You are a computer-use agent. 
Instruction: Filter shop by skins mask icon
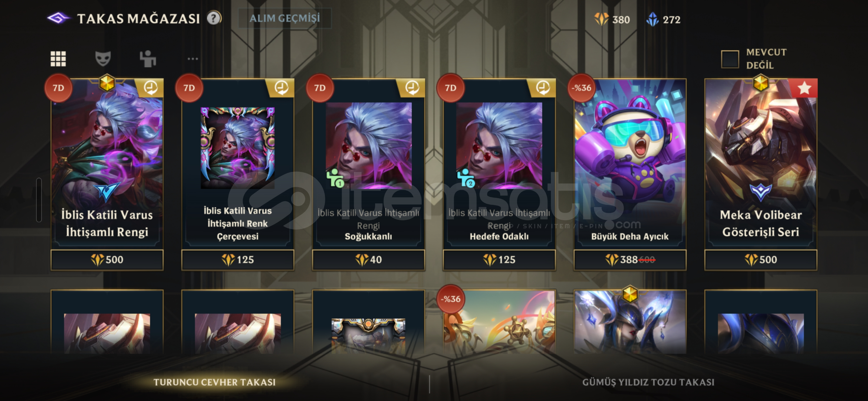103,59
